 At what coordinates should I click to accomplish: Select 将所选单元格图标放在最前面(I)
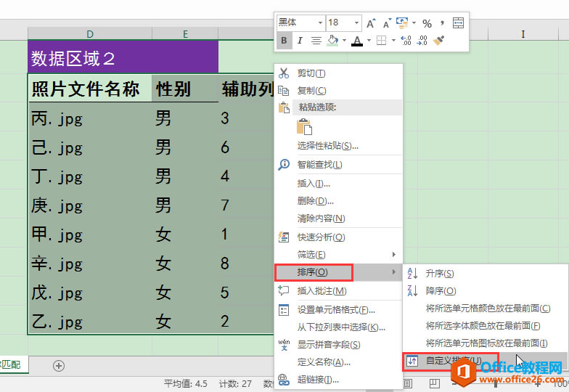(486, 343)
